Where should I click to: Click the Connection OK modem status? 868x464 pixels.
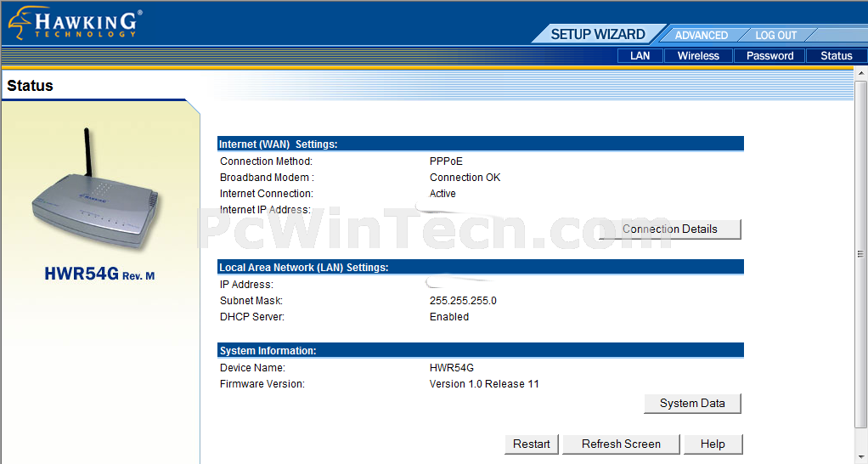click(x=465, y=177)
